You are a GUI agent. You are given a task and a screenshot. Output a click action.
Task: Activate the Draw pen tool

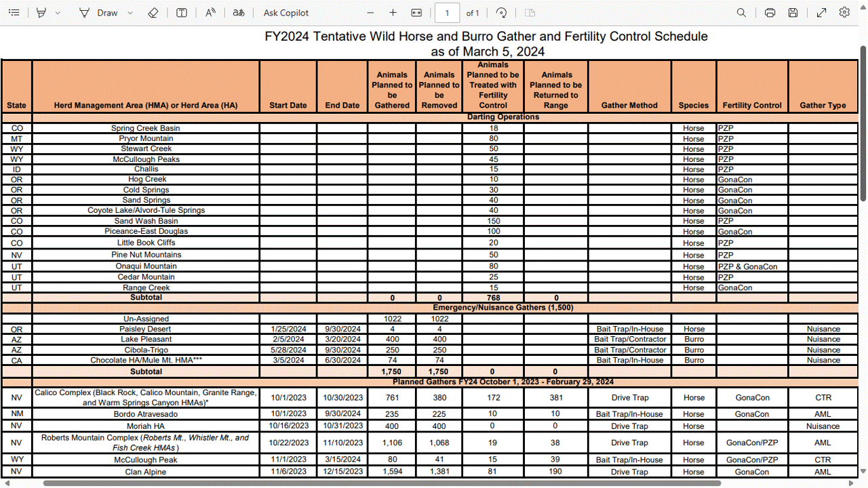99,13
